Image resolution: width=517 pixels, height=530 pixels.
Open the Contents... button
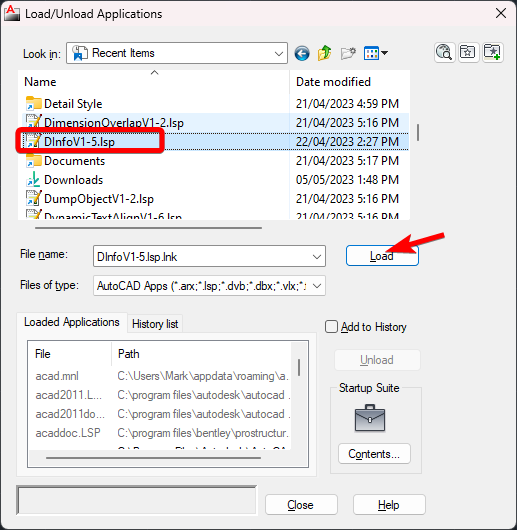[x=374, y=454]
